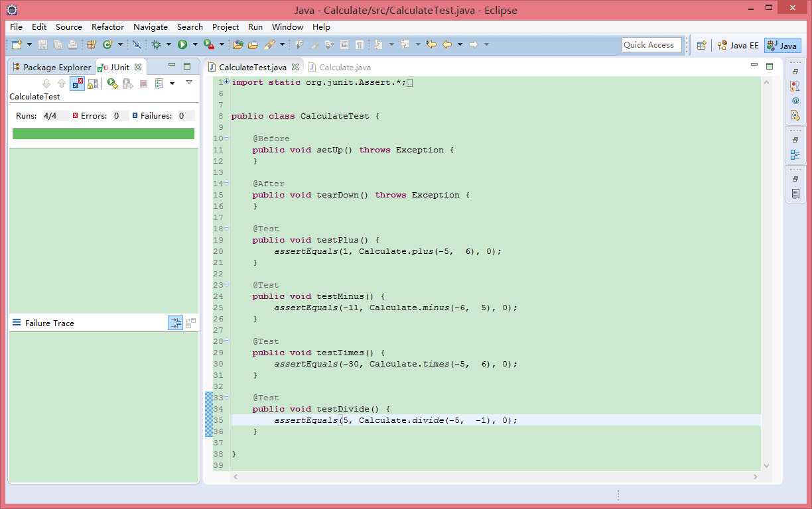This screenshot has height=509, width=812.
Task: Open the Problems view icon in right trim
Action: point(795,86)
